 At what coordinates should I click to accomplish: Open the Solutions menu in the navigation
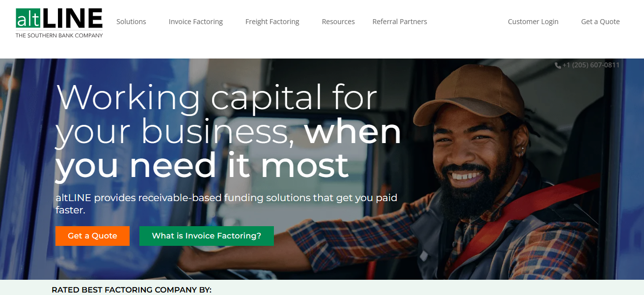coord(131,22)
